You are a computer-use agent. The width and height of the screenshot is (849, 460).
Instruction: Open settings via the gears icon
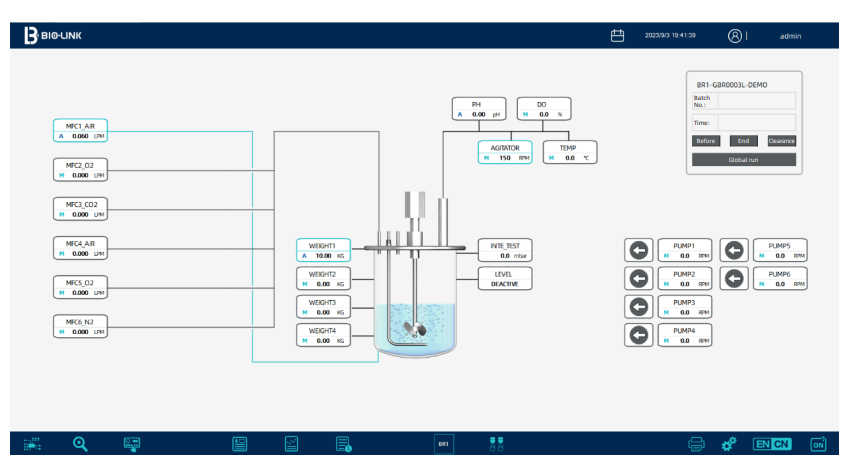coord(729,443)
